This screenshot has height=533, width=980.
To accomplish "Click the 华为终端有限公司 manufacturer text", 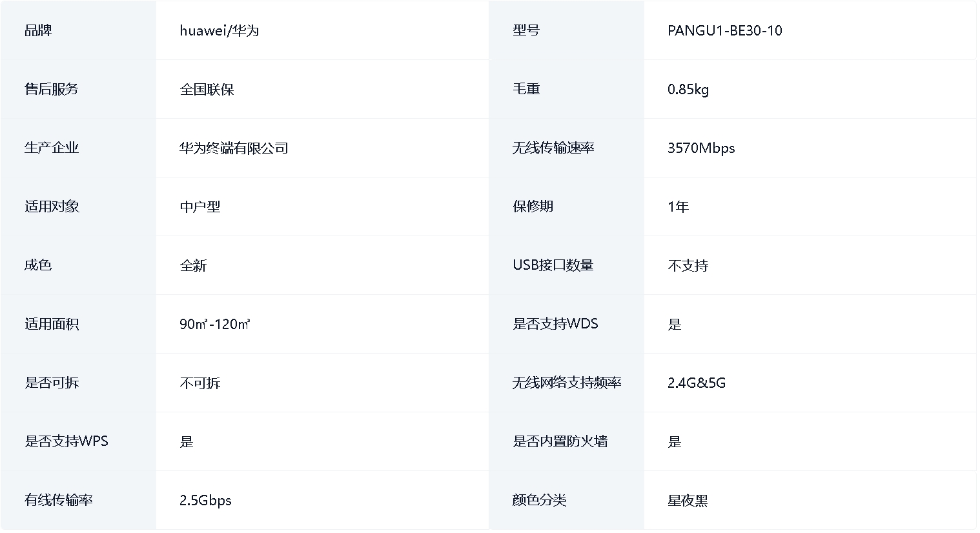I will [234, 148].
